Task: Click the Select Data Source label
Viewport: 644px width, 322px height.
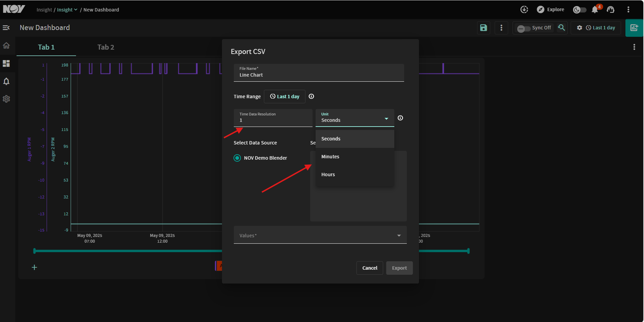Action: coord(255,143)
